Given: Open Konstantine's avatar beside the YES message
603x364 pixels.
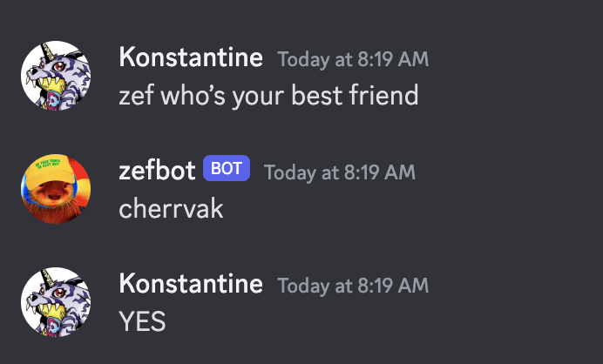Looking at the screenshot, I should (56, 302).
